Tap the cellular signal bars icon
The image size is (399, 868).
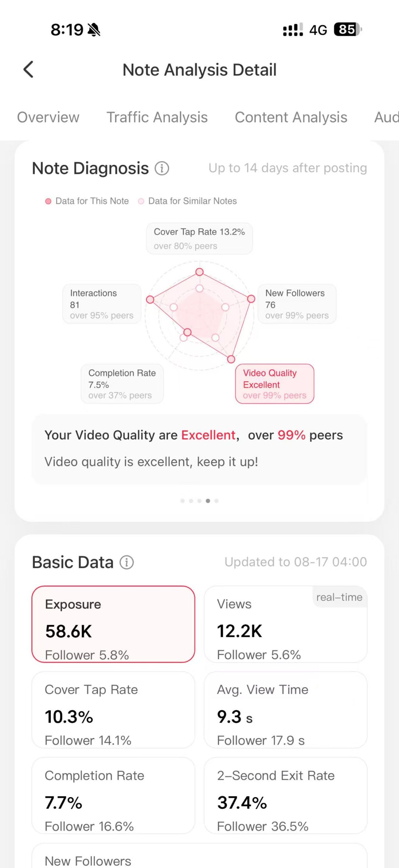pos(293,30)
